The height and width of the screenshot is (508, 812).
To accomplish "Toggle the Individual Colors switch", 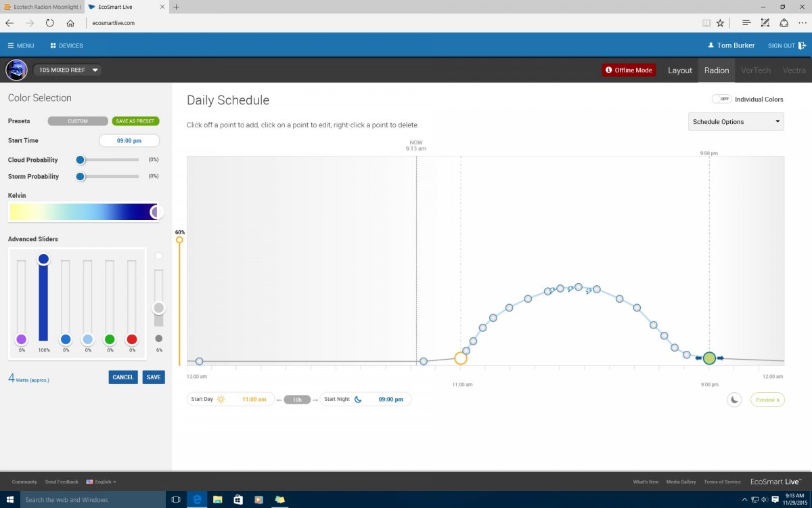I will click(x=721, y=99).
